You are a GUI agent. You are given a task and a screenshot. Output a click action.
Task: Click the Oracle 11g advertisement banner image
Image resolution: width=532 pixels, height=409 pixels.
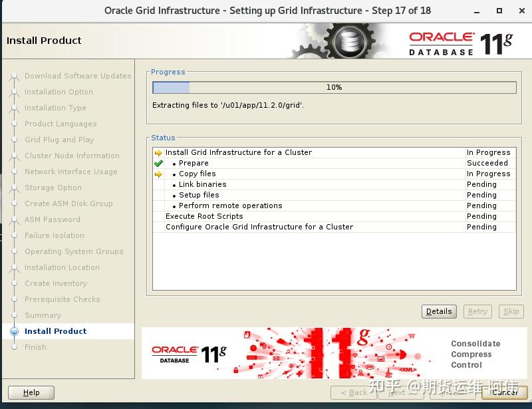click(x=329, y=352)
